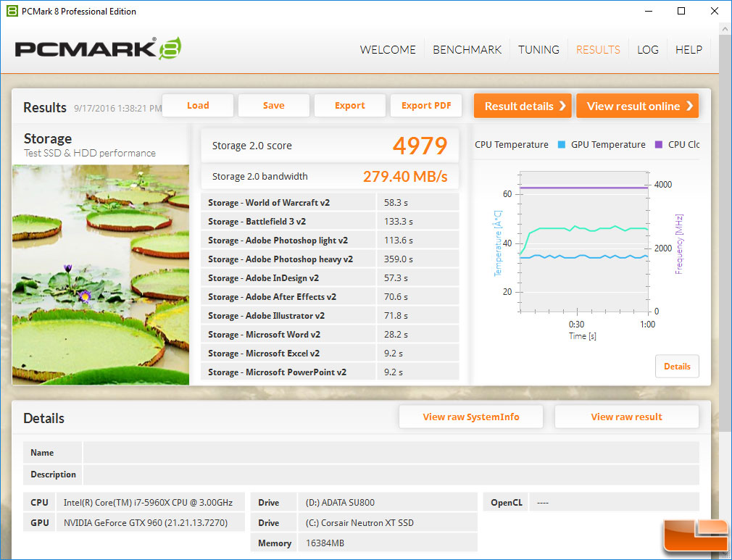Screen dimensions: 732x560
Task: Click the World of Warcraft v2 row
Action: click(330, 203)
